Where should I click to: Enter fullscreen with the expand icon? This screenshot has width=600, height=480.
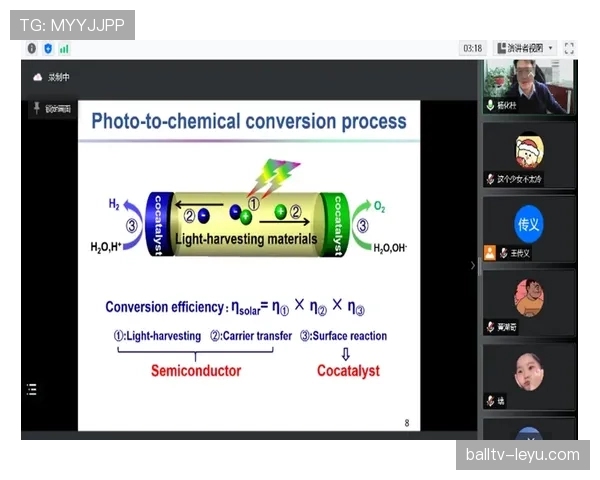[569, 48]
